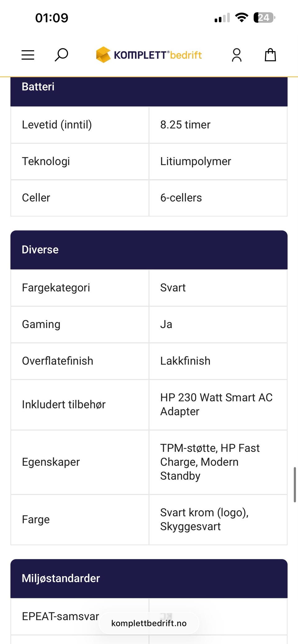Open the user account icon

click(x=237, y=55)
